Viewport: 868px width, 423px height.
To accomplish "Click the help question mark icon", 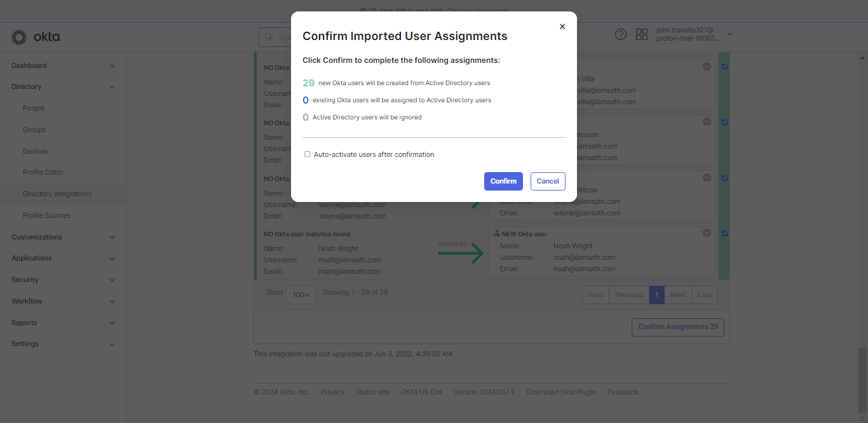I will [x=621, y=34].
